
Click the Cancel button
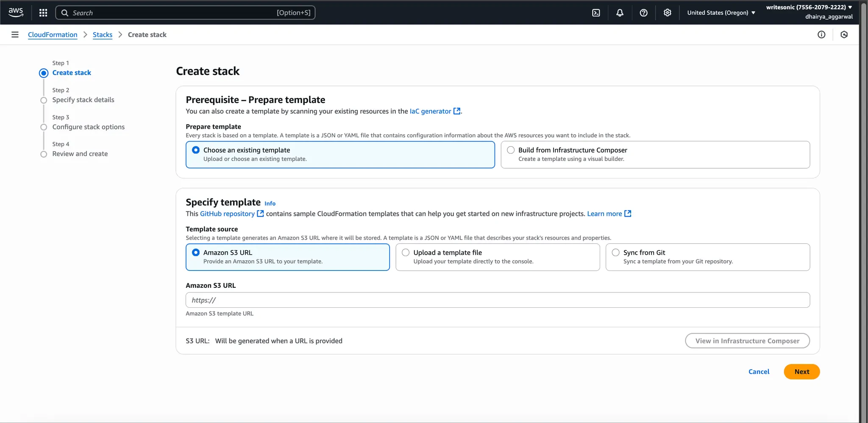(759, 372)
